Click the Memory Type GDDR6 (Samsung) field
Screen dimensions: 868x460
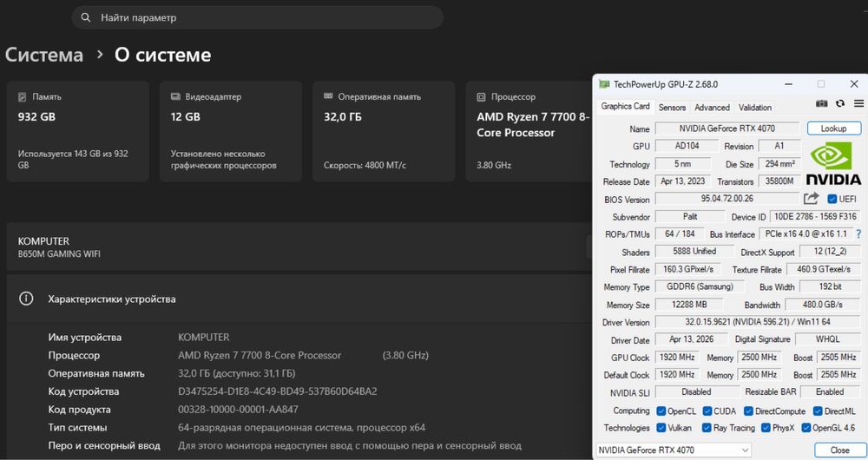click(700, 286)
